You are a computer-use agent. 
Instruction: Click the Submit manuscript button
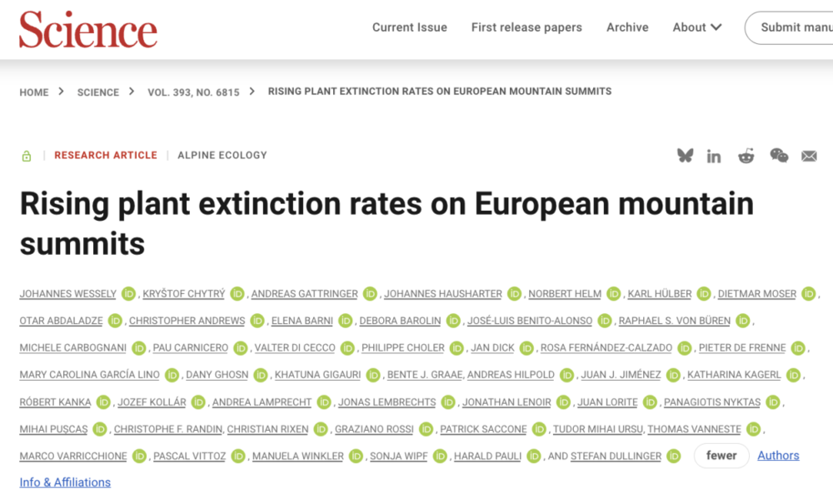coord(789,27)
